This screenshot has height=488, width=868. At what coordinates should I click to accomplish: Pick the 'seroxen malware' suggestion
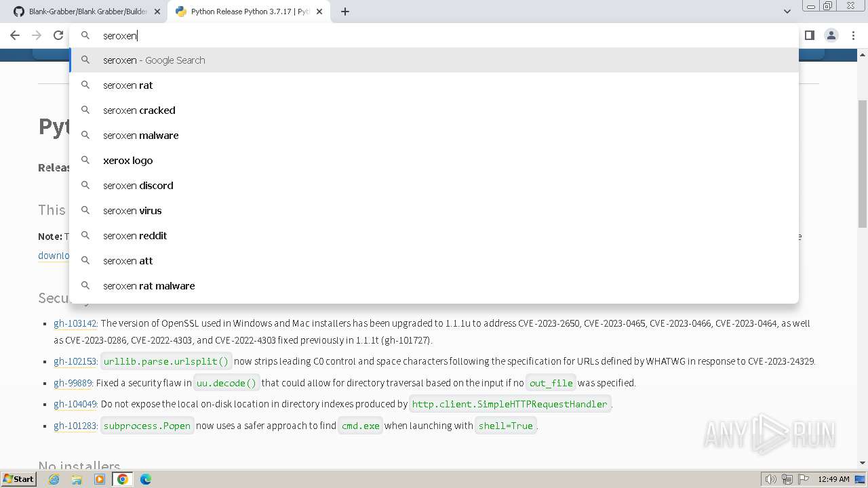(x=434, y=136)
